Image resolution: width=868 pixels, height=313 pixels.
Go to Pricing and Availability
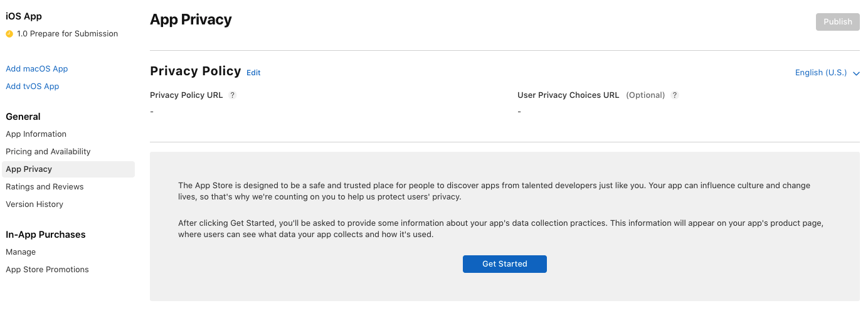(48, 152)
